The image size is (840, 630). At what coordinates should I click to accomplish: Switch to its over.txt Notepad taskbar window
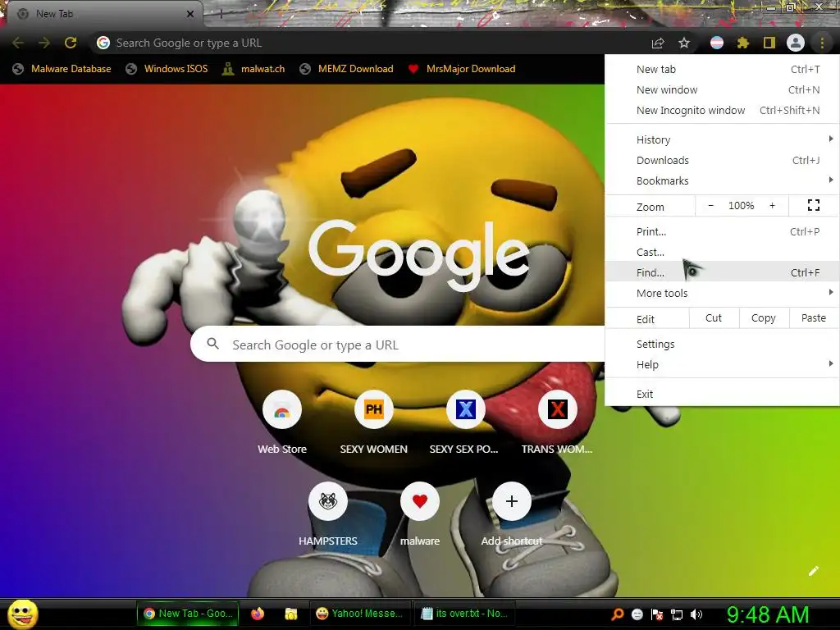(x=465, y=614)
